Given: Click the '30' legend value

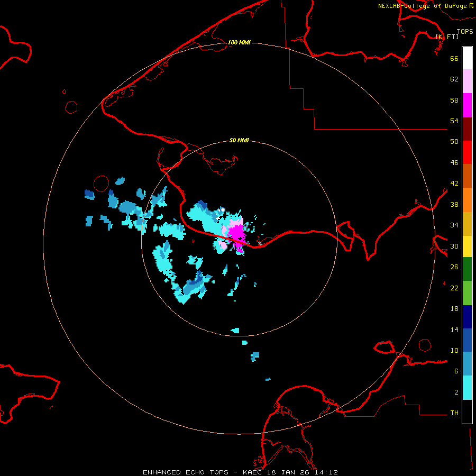Looking at the screenshot, I should click(454, 246).
